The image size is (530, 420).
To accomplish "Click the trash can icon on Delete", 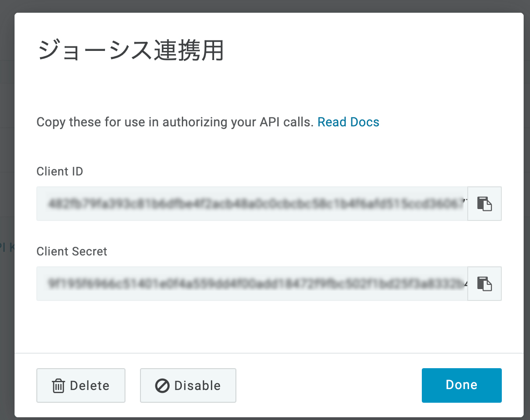I will (58, 386).
